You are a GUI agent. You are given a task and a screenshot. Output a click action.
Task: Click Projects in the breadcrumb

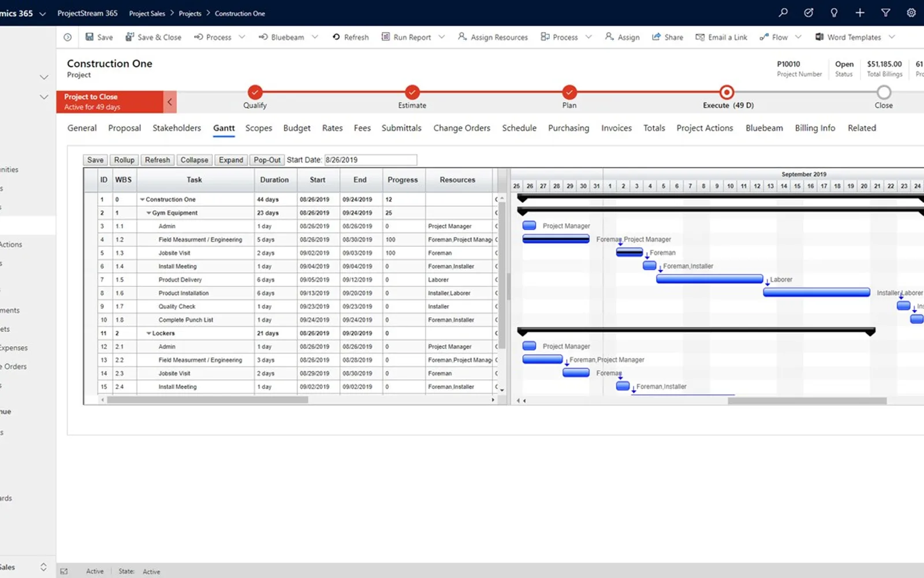tap(190, 13)
